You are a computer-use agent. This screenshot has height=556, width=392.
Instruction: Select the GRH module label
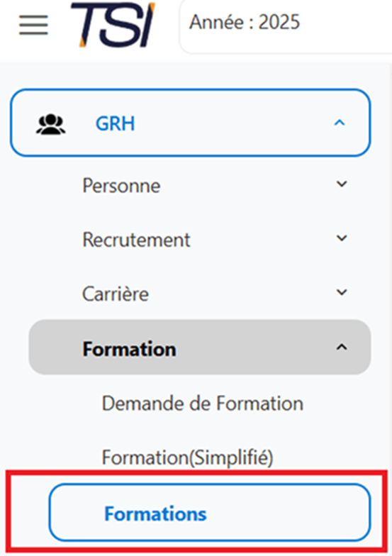coord(115,123)
